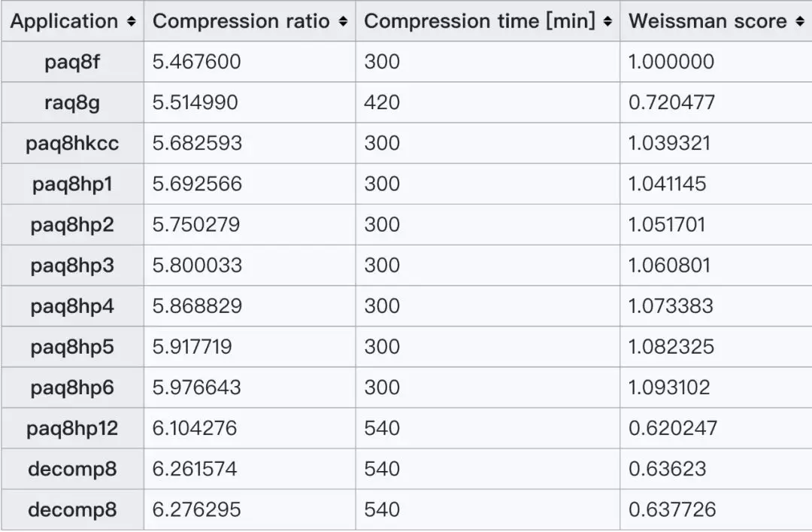Screen dimensions: 812x532
Task: Select the Weissman score header text
Action: 707,21
